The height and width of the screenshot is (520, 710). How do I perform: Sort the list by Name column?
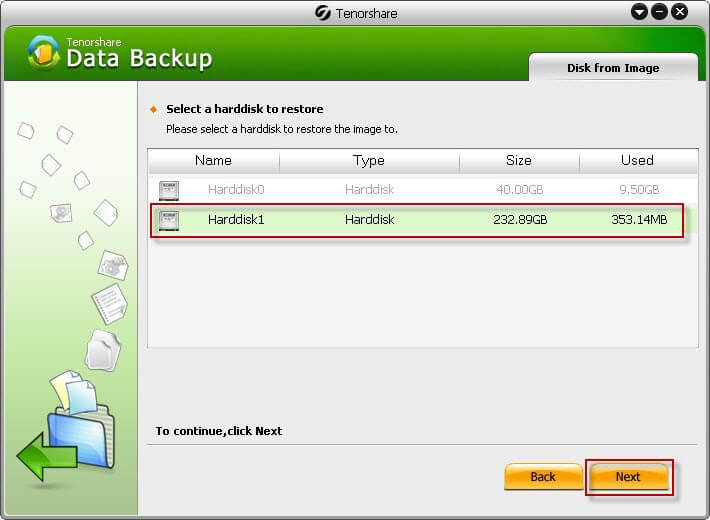click(x=213, y=160)
